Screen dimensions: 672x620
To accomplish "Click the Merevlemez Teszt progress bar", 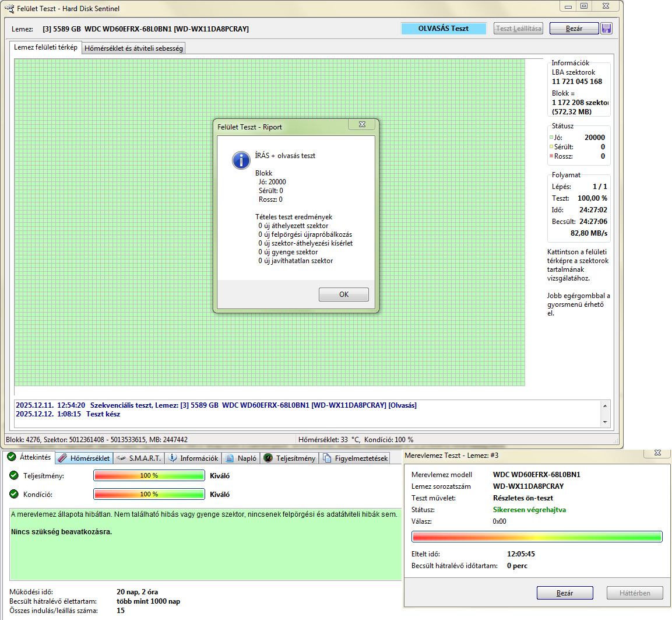I will pos(537,537).
